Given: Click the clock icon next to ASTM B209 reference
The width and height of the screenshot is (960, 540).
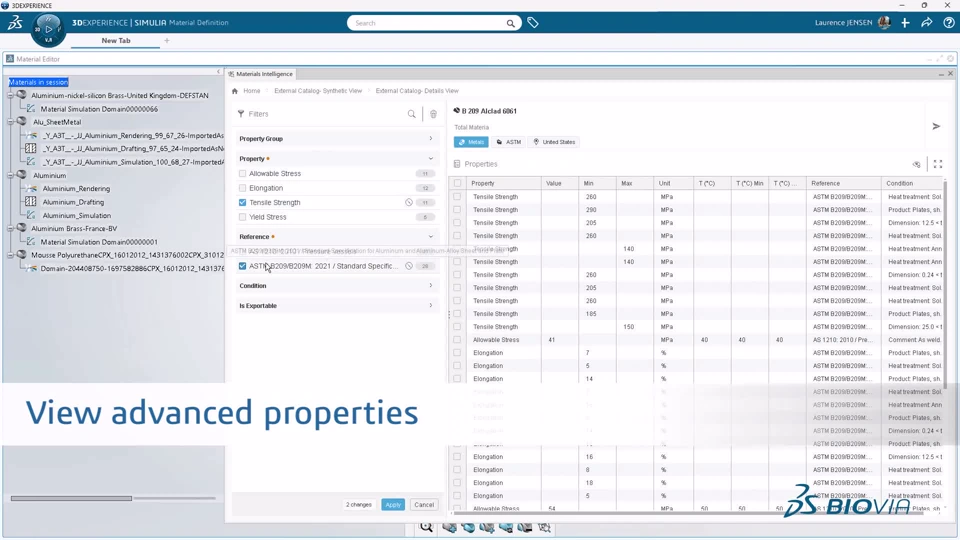Looking at the screenshot, I should (x=408, y=266).
